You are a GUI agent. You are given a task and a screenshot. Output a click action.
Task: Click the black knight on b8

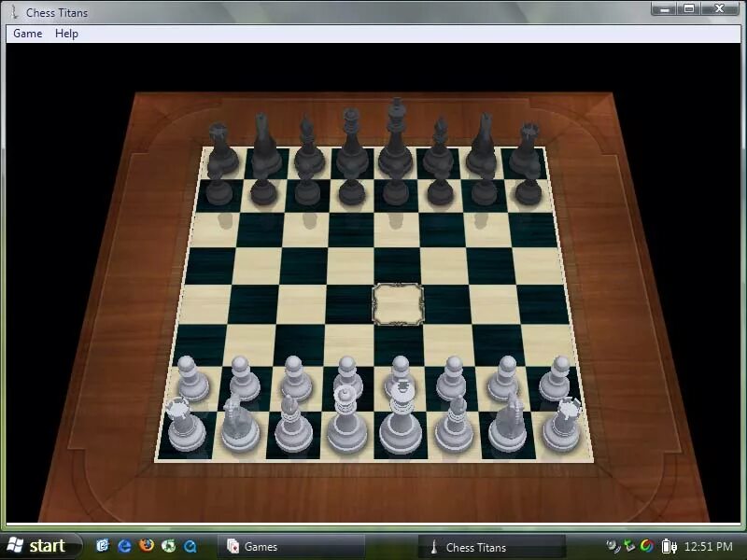[x=264, y=146]
